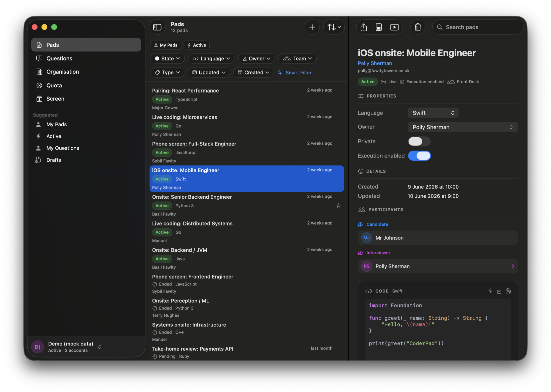Select Systems onsite: Infrastructure pad

click(246, 332)
